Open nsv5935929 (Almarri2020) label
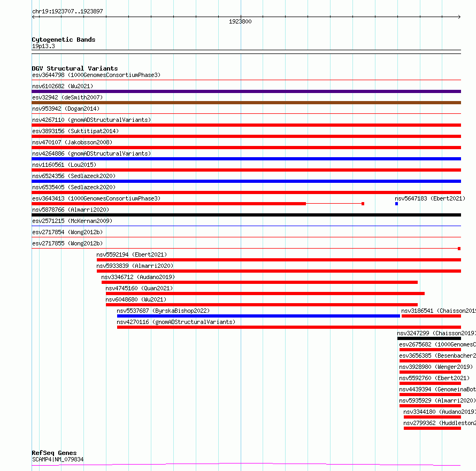476x471 pixels. (x=437, y=400)
